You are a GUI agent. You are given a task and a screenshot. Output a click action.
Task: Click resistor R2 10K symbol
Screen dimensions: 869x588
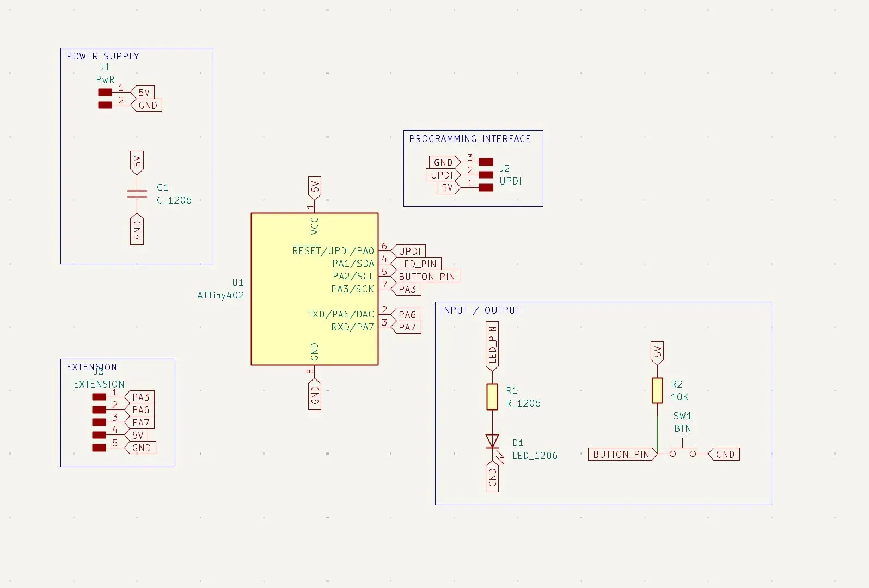[657, 390]
